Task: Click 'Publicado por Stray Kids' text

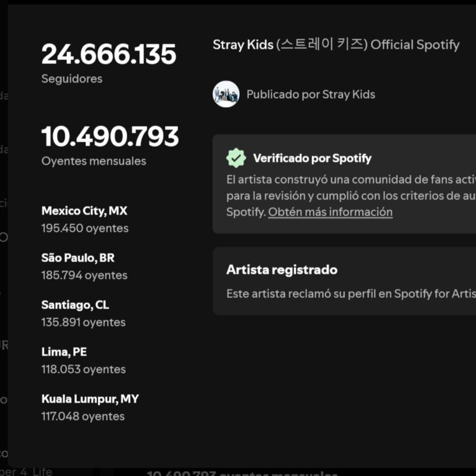Action: (x=311, y=94)
